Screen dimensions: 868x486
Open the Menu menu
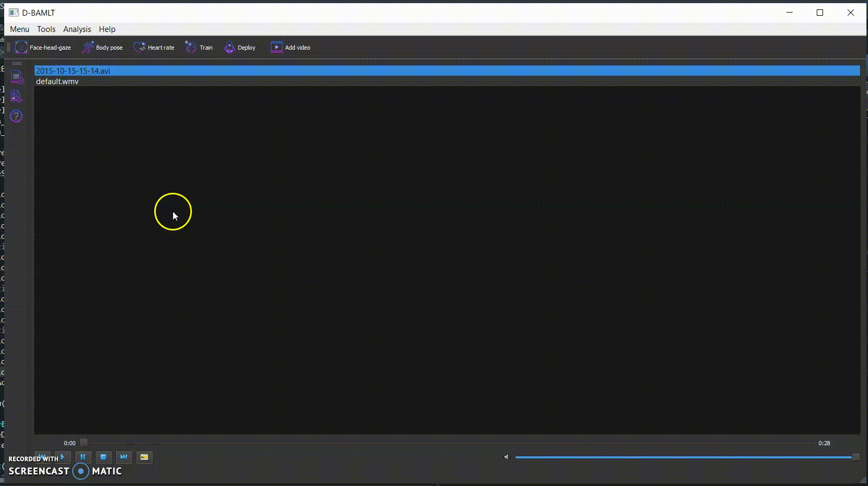pyautogui.click(x=20, y=29)
